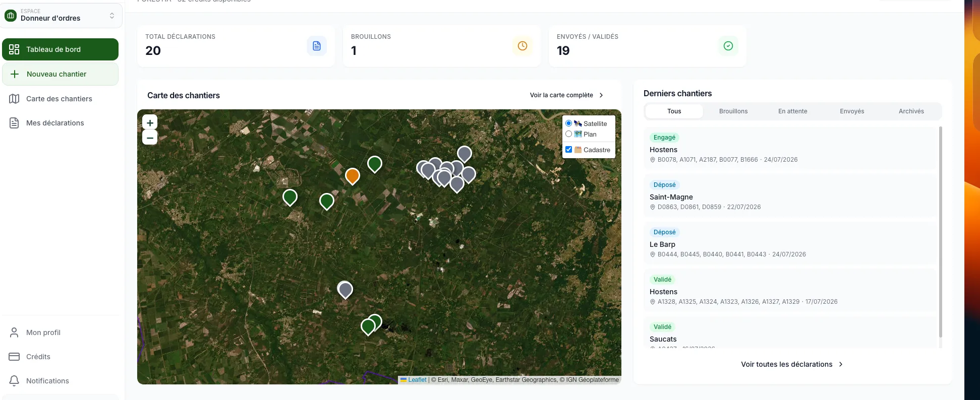The height and width of the screenshot is (400, 980).
Task: Click the isolated gray marker in the lower map
Action: click(345, 290)
